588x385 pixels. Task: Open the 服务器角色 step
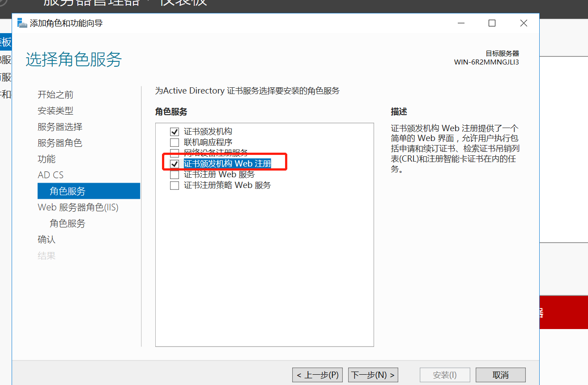[x=60, y=143]
